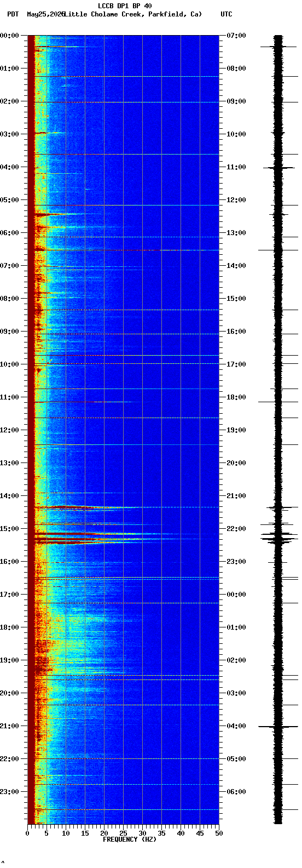Click the "17:00" label on UTC axis
Screen dimensions: 302x868
tap(236, 364)
